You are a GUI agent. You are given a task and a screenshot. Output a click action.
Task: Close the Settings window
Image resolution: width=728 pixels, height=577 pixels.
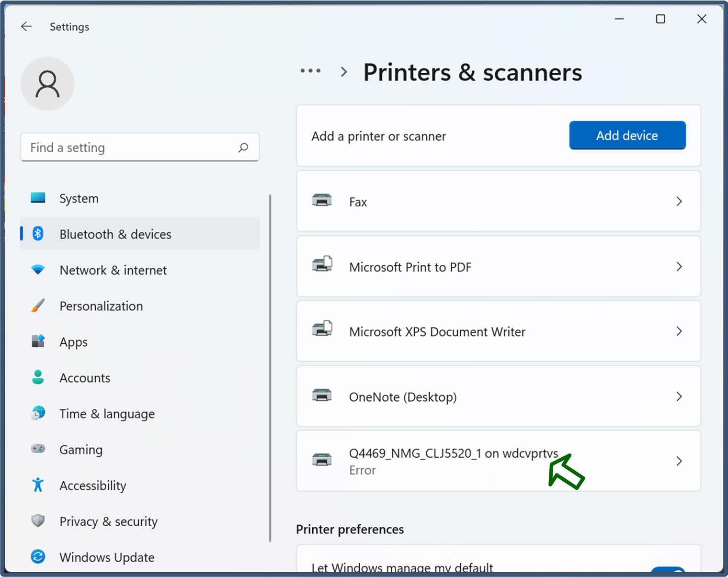point(702,19)
